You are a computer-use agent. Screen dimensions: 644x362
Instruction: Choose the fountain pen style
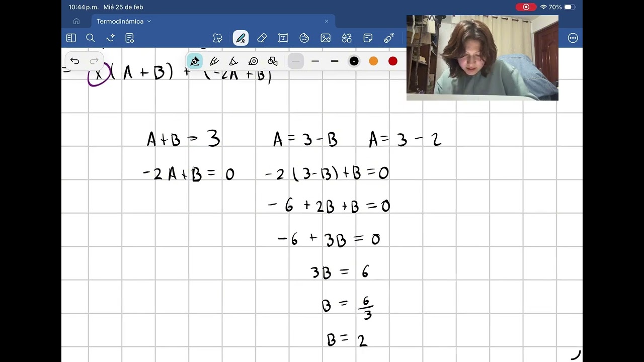pos(195,61)
